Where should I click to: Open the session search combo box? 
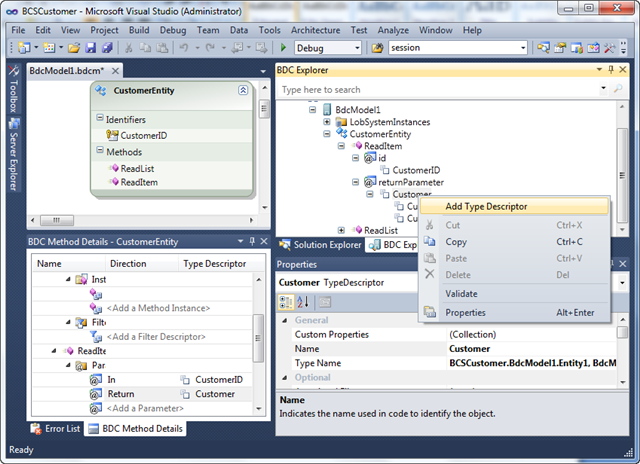point(523,48)
